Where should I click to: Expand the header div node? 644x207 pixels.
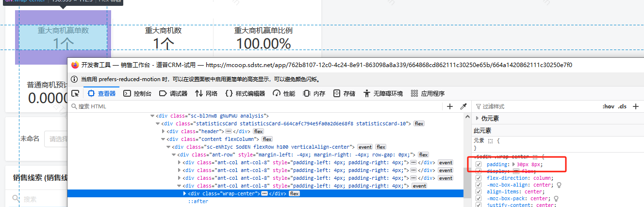(164, 131)
